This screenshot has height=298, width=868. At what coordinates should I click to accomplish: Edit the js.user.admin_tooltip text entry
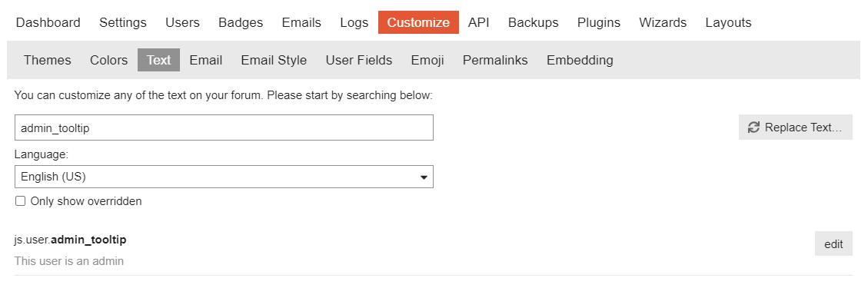click(833, 243)
